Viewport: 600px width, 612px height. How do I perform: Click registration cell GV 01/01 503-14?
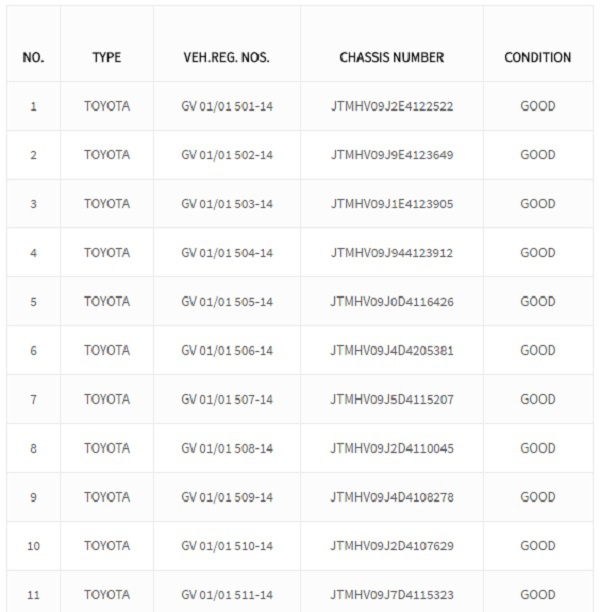[227, 204]
